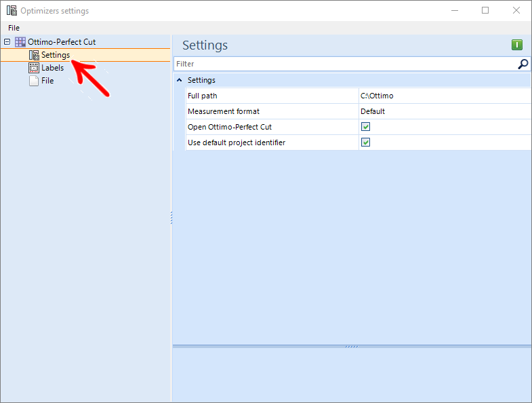Close the Optimizers settings window
The image size is (532, 403).
(x=516, y=11)
